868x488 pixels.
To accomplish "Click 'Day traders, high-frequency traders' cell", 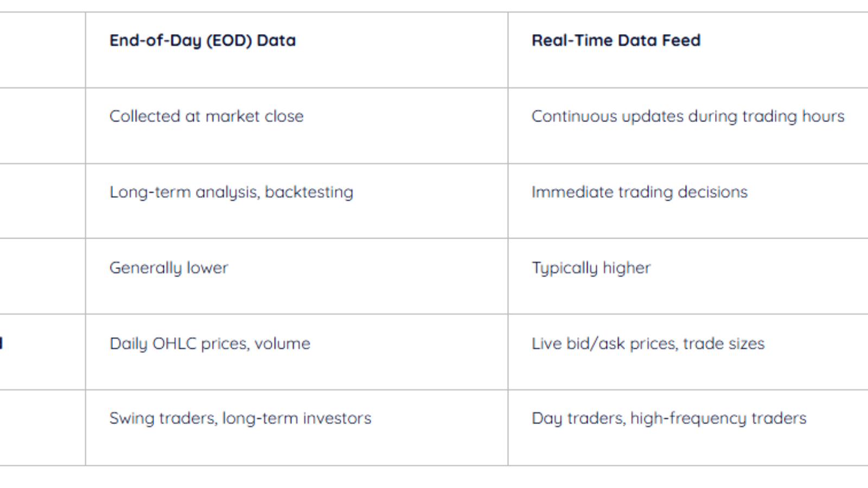I will [668, 418].
